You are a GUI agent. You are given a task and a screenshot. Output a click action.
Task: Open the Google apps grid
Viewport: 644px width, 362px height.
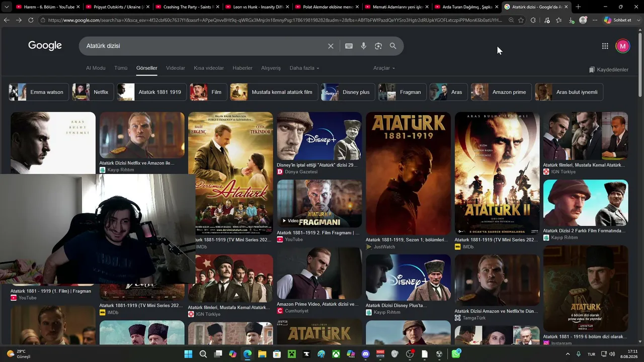tap(605, 46)
